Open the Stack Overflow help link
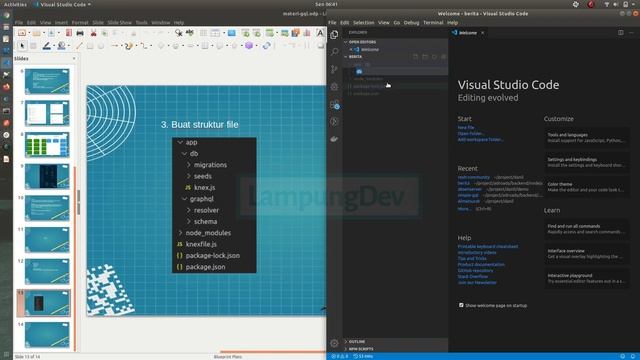This screenshot has width=640, height=360. click(x=473, y=277)
